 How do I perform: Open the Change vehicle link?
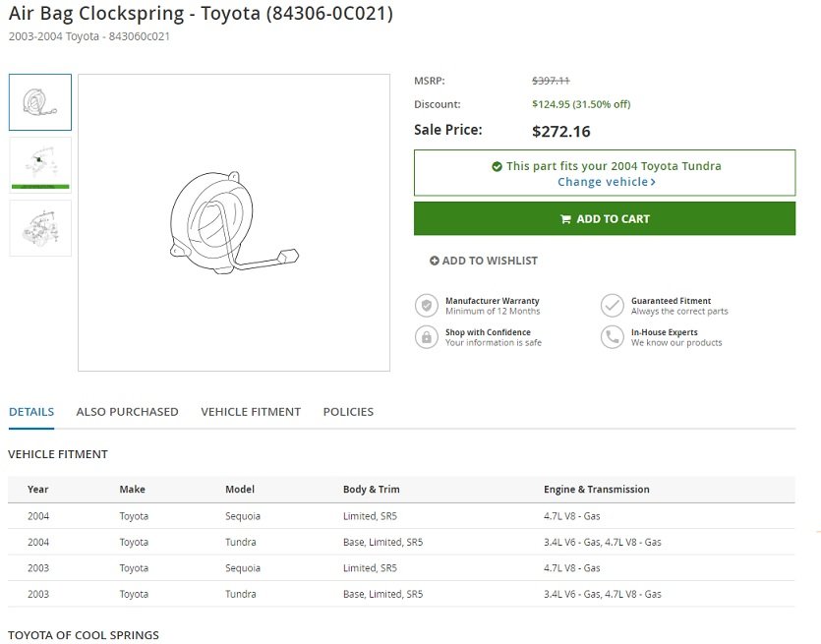(607, 182)
